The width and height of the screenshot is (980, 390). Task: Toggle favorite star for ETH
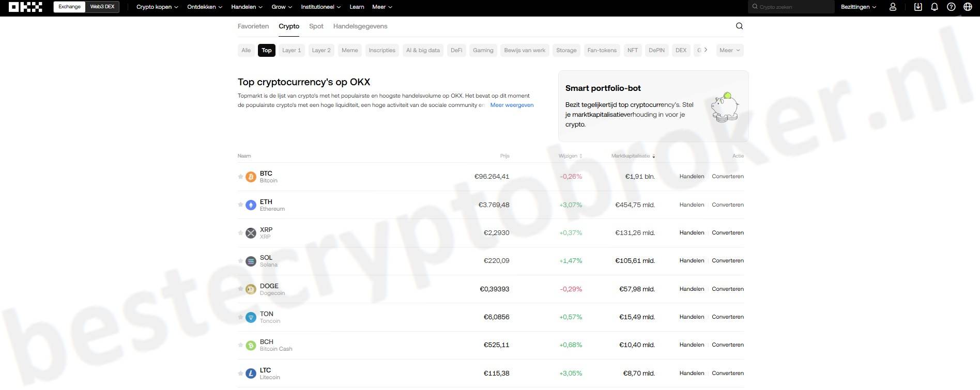coord(240,205)
